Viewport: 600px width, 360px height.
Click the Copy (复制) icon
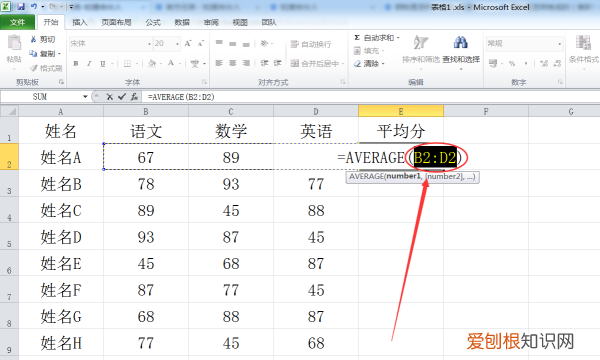(x=34, y=53)
